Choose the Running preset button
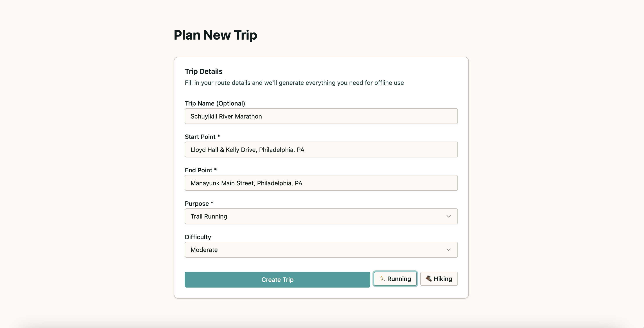Viewport: 644px width, 328px height. [x=395, y=279]
